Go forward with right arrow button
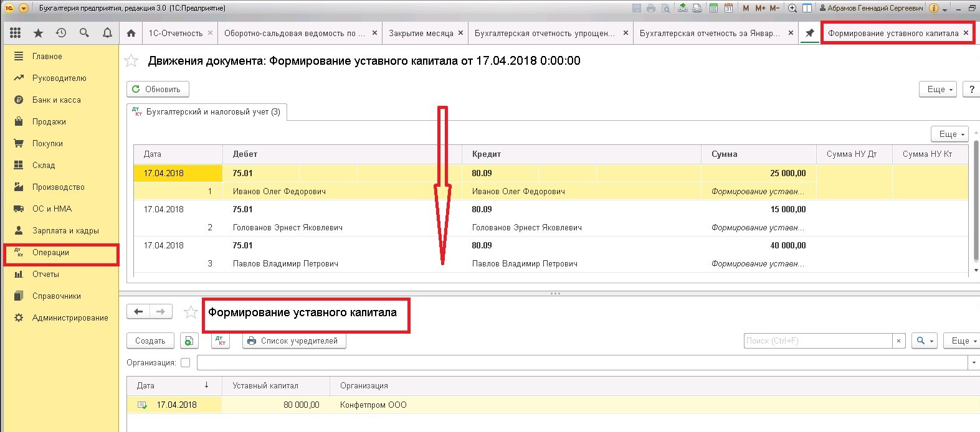980x432 pixels. (161, 312)
